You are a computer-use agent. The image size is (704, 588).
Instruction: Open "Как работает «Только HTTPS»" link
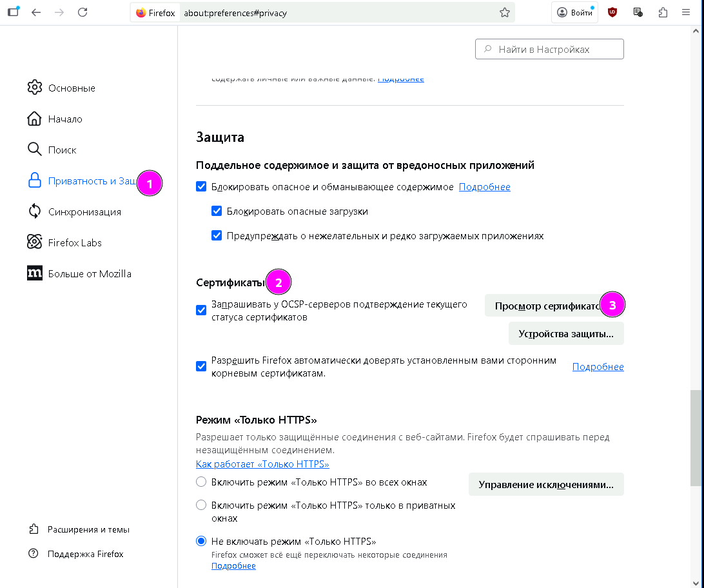262,464
